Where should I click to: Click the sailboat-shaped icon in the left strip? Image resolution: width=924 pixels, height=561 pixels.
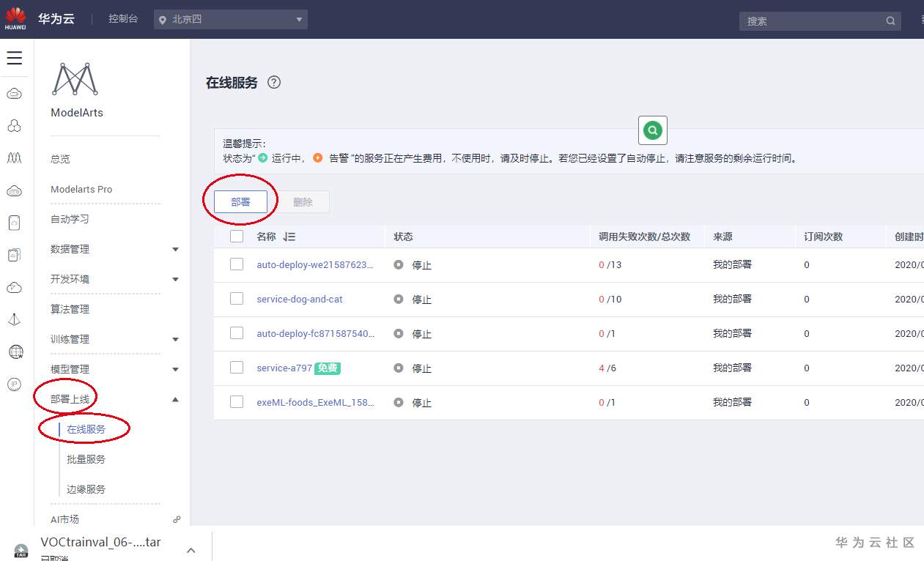(x=15, y=320)
